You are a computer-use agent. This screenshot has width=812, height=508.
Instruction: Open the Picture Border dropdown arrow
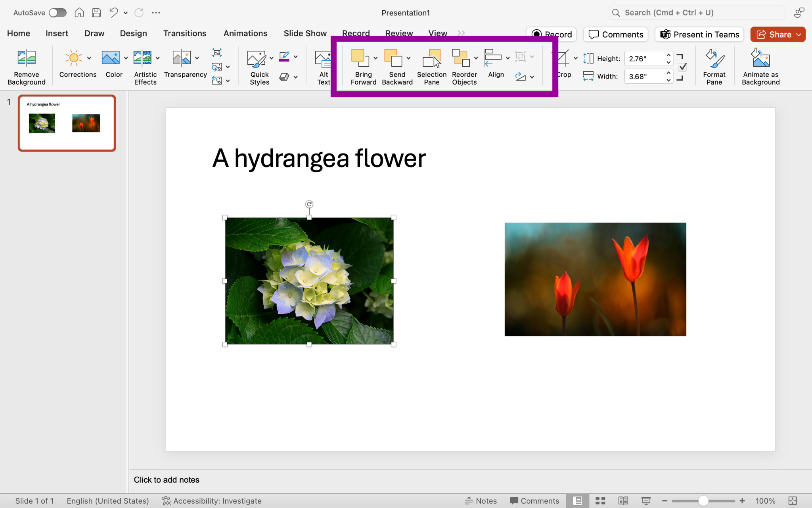tap(296, 57)
